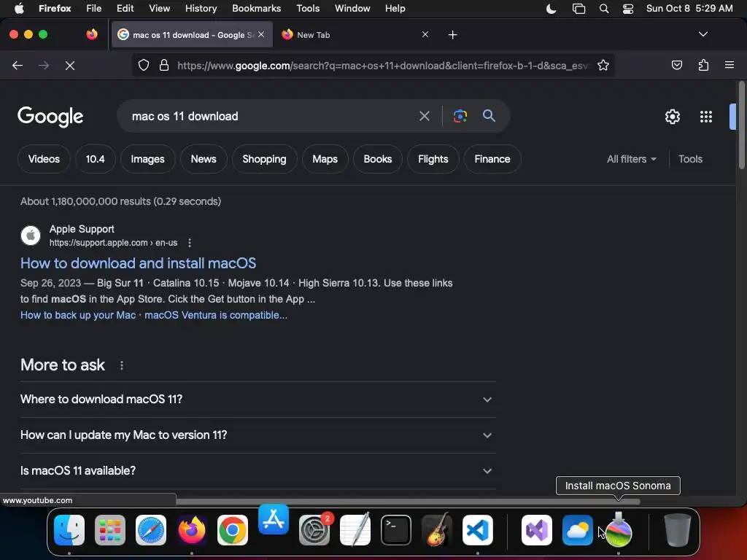Click the padlock site info icon
This screenshot has width=747, height=560.
point(164,65)
